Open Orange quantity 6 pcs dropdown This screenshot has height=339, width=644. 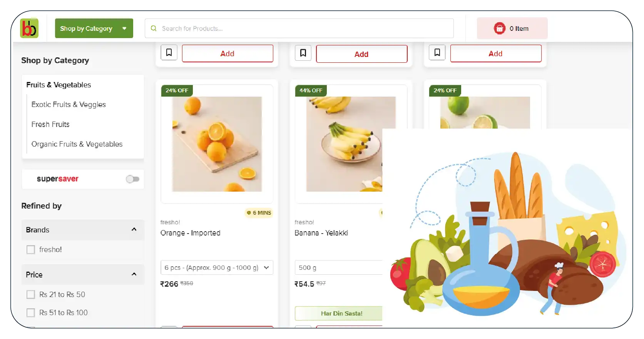click(x=217, y=267)
